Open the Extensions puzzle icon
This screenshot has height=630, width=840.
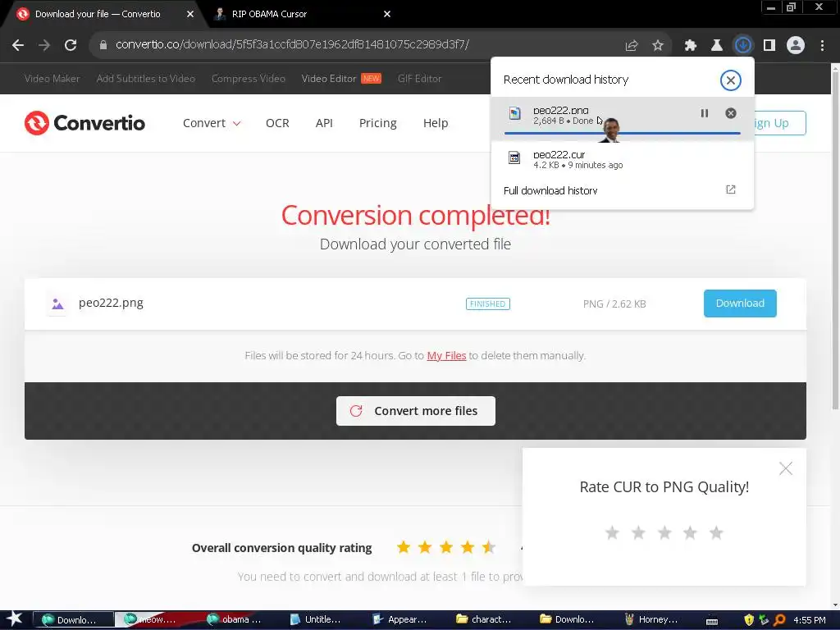pyautogui.click(x=691, y=46)
